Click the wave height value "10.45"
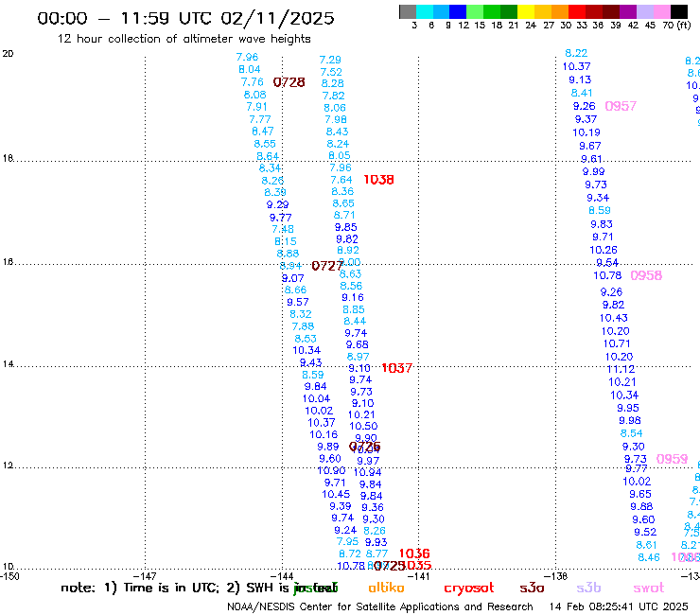Viewport: 700px width, 615px height. [336, 495]
